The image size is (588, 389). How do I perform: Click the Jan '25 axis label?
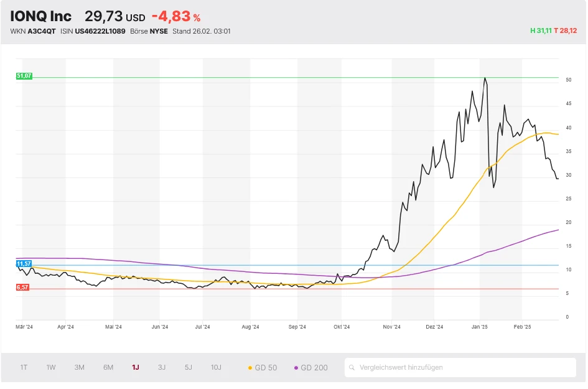[479, 326]
